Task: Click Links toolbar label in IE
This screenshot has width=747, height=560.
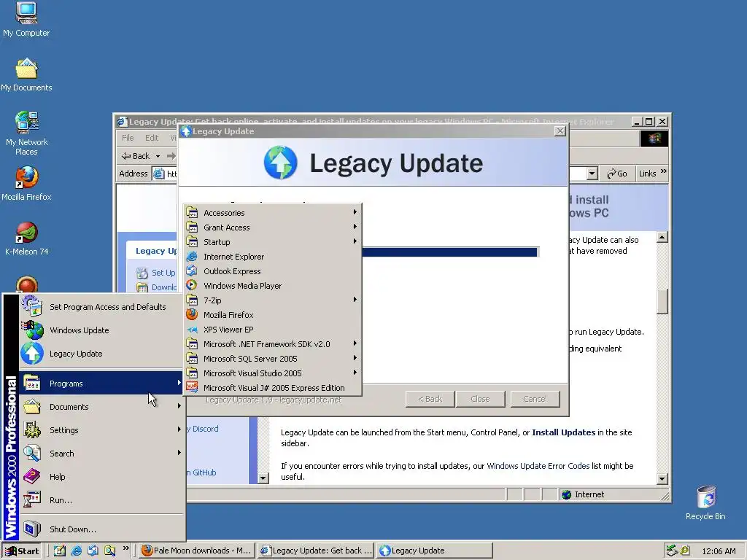Action: [647, 174]
